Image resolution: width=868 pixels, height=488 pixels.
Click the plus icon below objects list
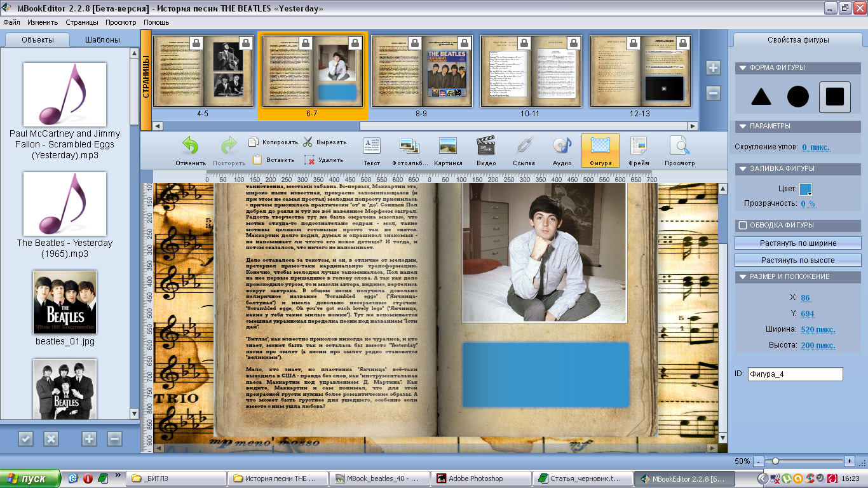(x=89, y=438)
